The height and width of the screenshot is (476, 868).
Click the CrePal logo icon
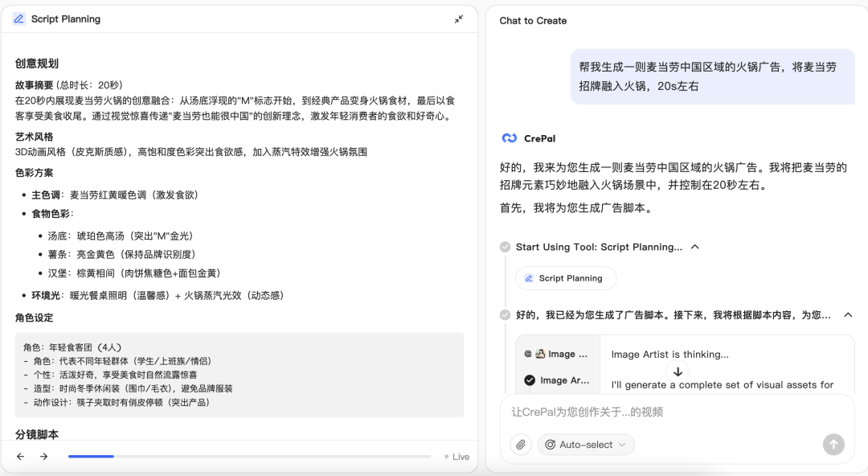tap(510, 138)
